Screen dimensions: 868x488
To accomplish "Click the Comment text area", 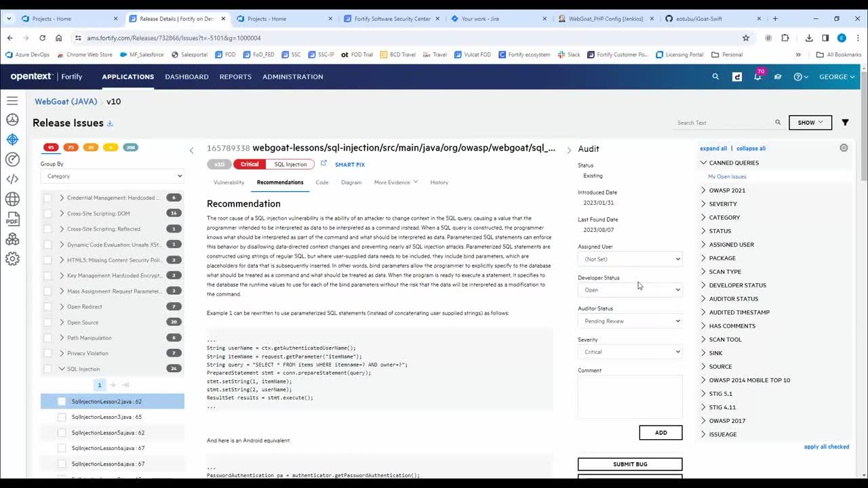I will [x=630, y=396].
